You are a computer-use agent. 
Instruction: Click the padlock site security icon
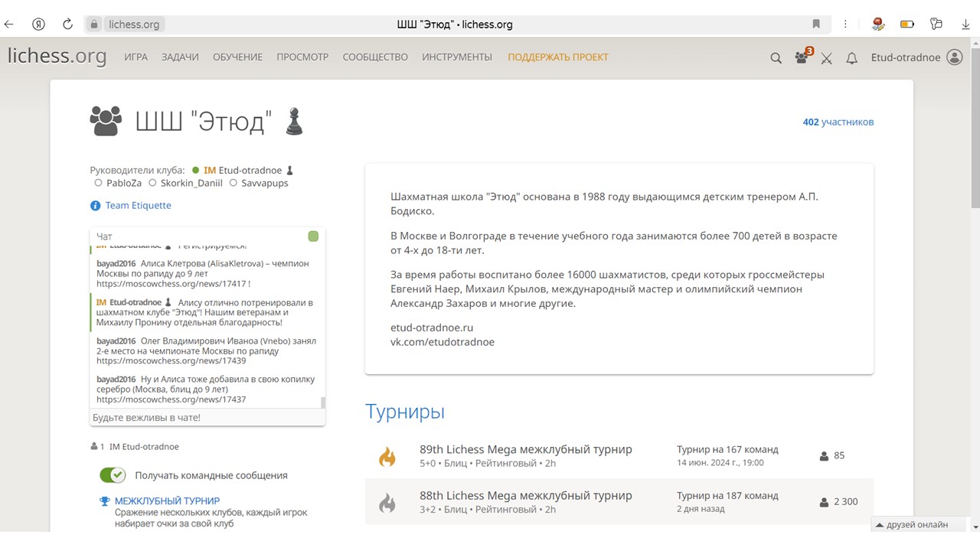click(95, 24)
